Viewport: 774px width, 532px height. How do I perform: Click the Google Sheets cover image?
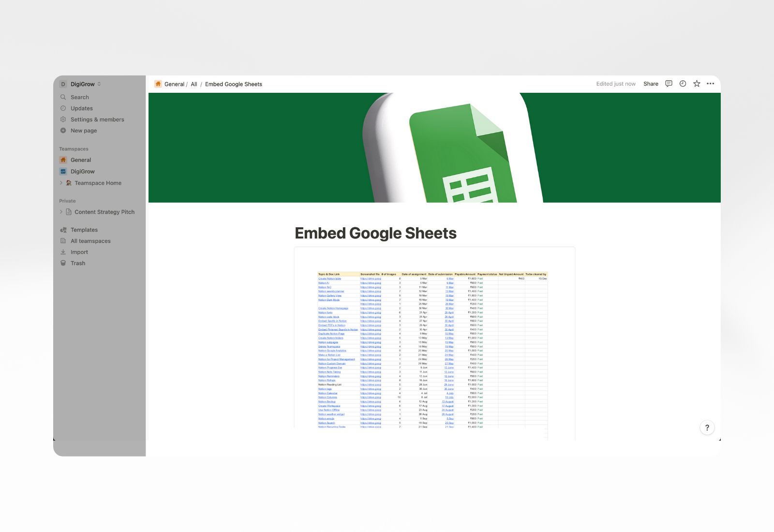(x=434, y=148)
